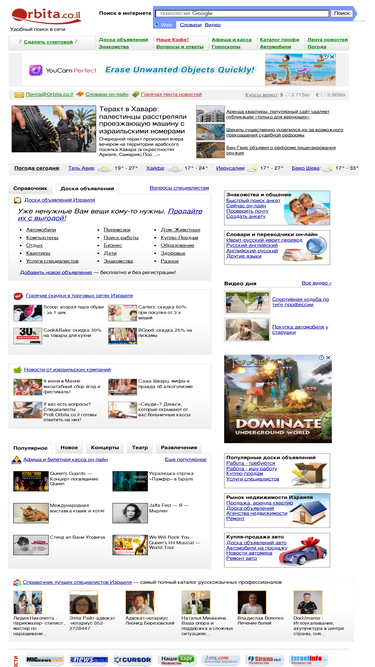Viewport: 375px width, 667px height.
Task: Open Еще популярное link
Action: point(186,459)
